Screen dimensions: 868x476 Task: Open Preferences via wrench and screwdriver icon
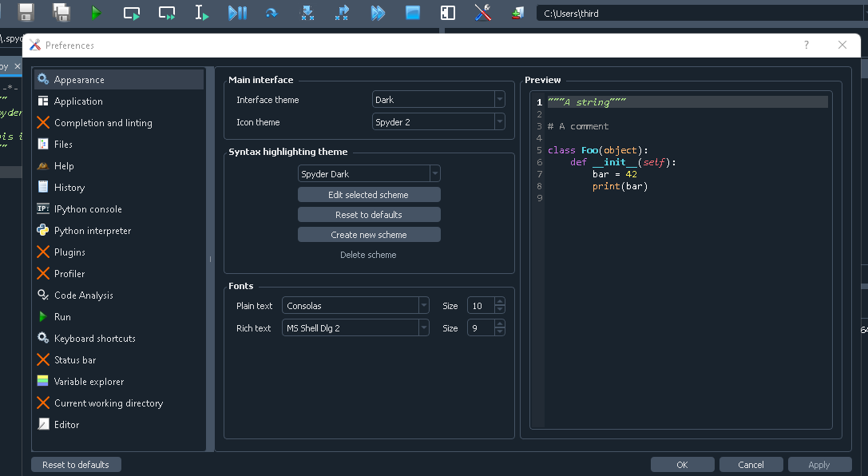(x=483, y=12)
